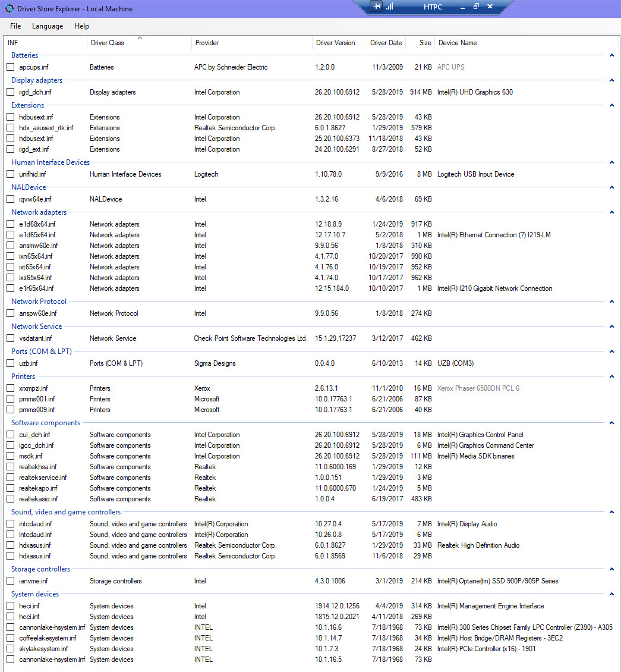Click device name Intel(R) UHD Graphics 630
Screen dimensions: 621x672
(x=475, y=92)
